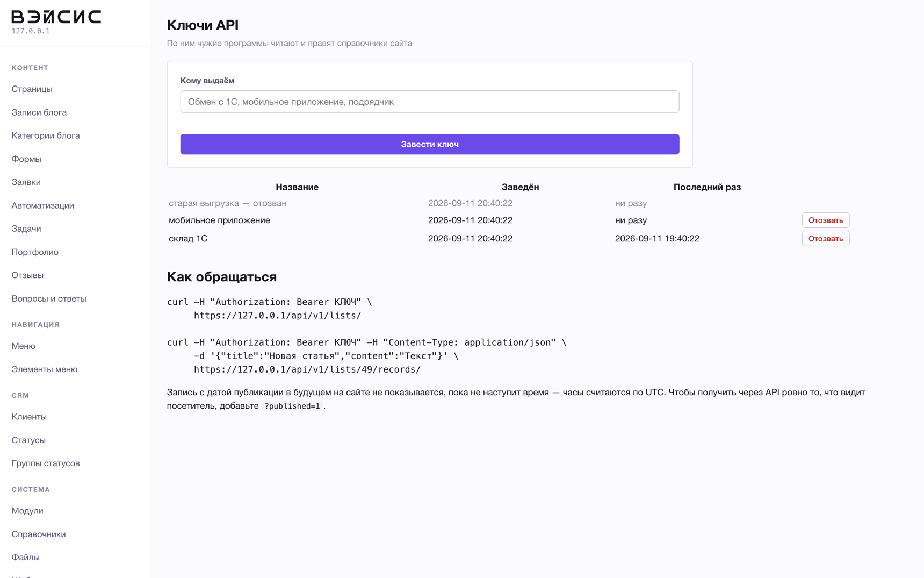The height and width of the screenshot is (578, 924).
Task: Click the ВЭЙСИС logo
Action: pos(56,17)
